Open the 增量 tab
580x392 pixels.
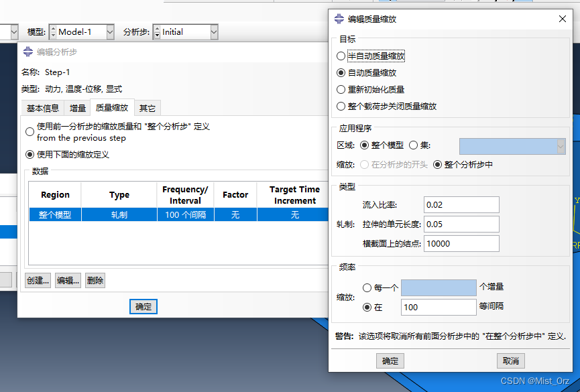(77, 108)
